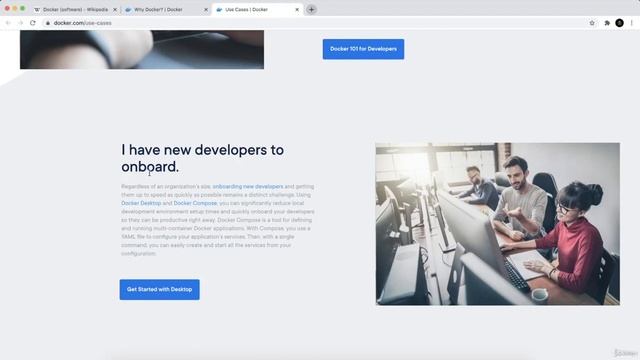640x360 pixels.
Task: Click the padlock site info icon
Action: point(48,23)
